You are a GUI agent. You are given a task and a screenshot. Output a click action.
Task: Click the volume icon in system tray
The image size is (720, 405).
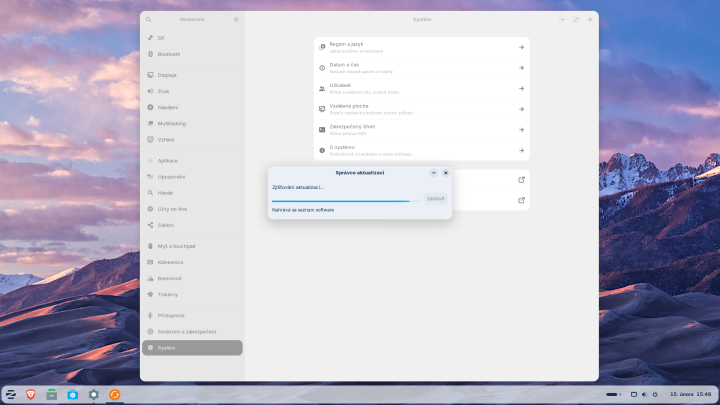coord(644,394)
